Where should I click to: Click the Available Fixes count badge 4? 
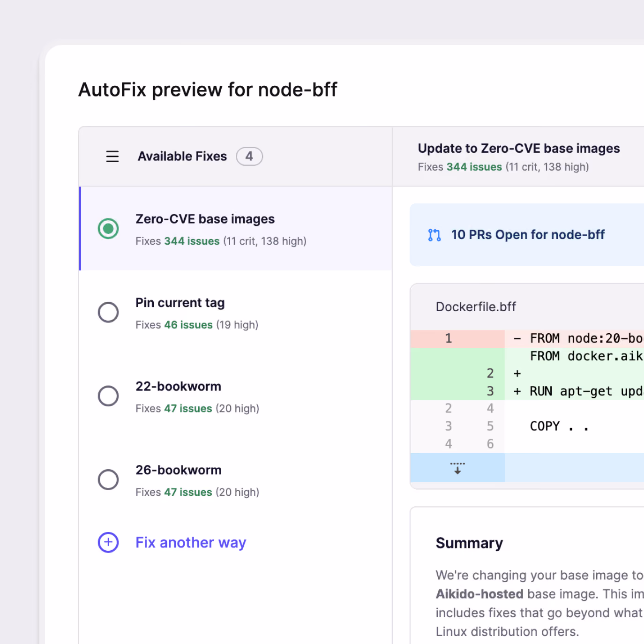(249, 157)
